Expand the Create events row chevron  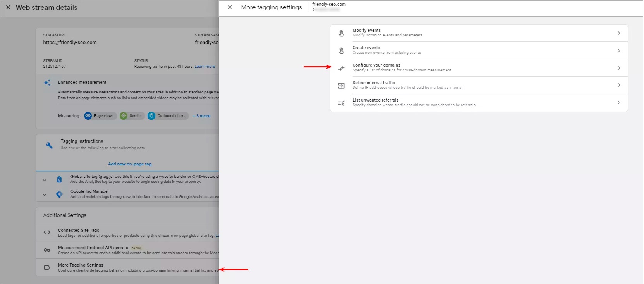click(619, 51)
